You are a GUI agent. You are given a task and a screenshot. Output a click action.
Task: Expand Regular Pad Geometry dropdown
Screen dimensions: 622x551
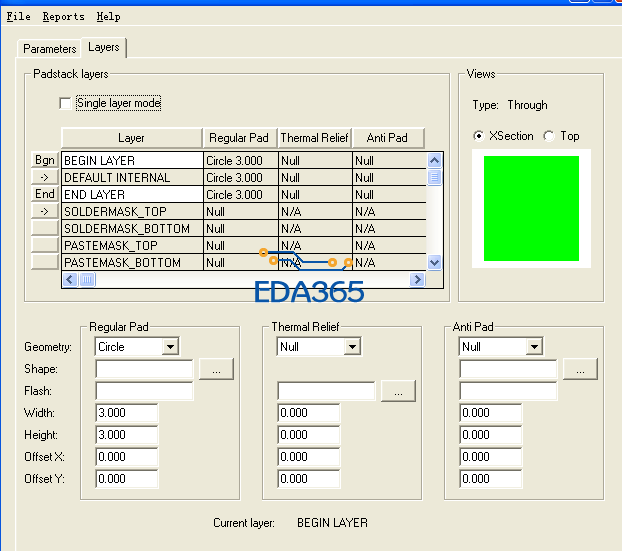click(170, 347)
